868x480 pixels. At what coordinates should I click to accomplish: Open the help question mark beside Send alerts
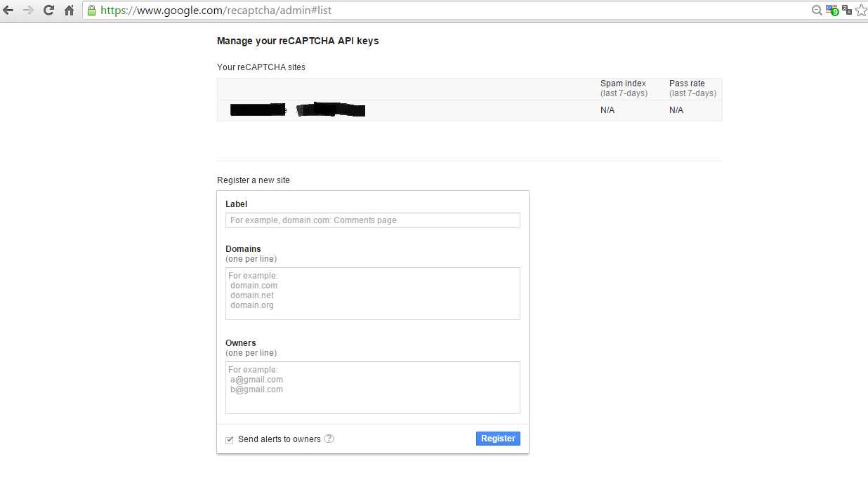(x=329, y=439)
